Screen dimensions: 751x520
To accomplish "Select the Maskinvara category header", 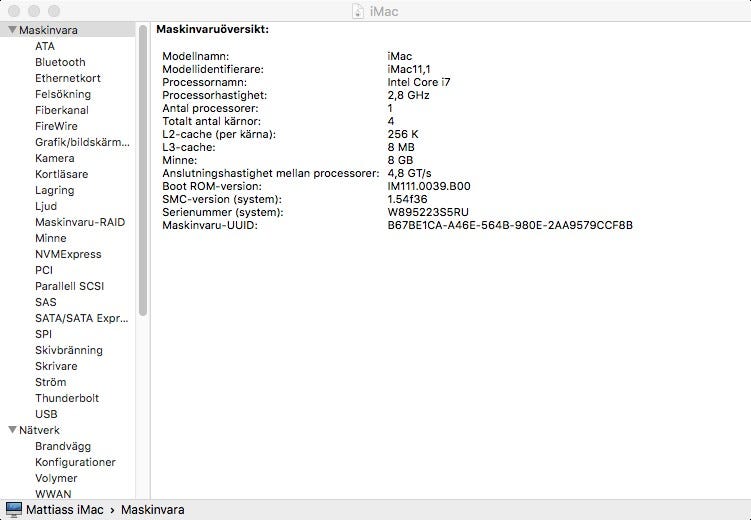I will [48, 30].
